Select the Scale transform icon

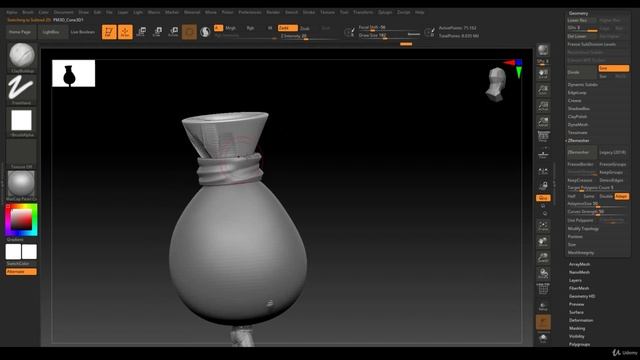[157, 32]
